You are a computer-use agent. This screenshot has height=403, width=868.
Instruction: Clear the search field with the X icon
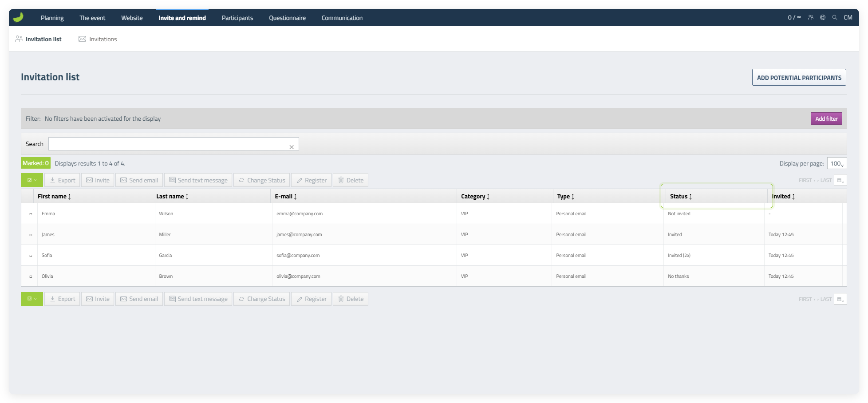click(292, 147)
